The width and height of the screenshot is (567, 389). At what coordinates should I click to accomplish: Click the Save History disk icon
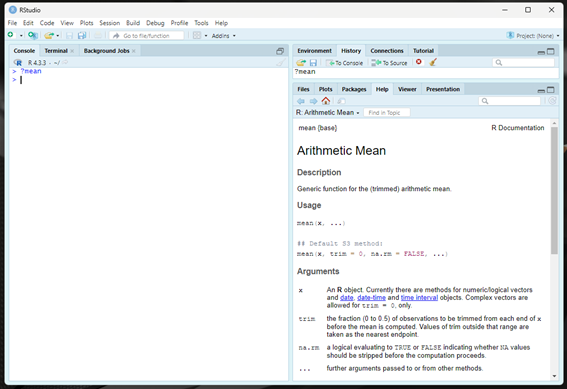tap(313, 63)
